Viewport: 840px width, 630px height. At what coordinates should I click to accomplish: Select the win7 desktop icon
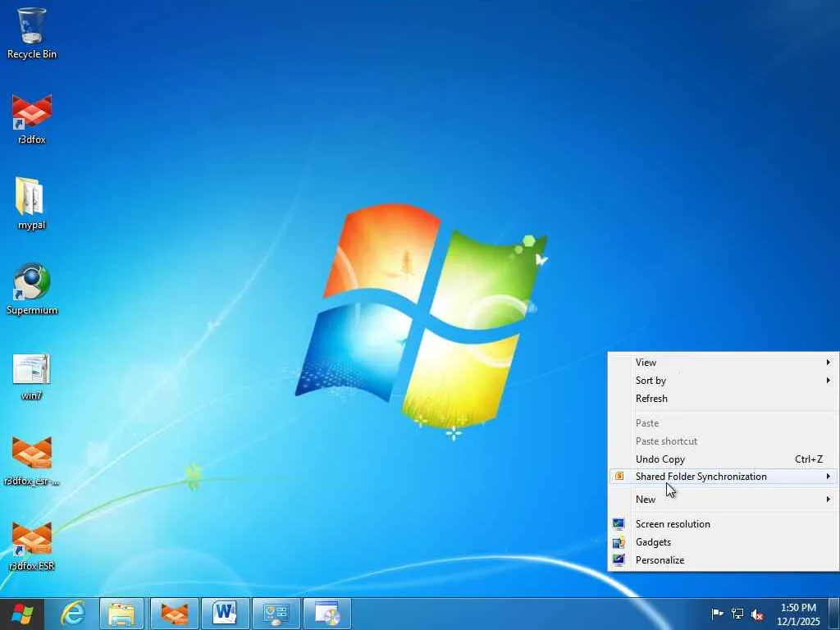[x=32, y=375]
